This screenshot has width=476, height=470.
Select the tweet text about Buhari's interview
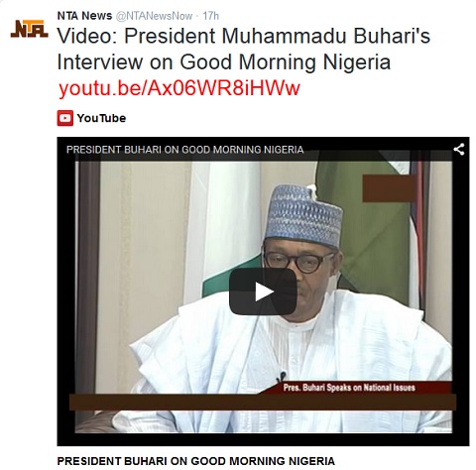244,49
